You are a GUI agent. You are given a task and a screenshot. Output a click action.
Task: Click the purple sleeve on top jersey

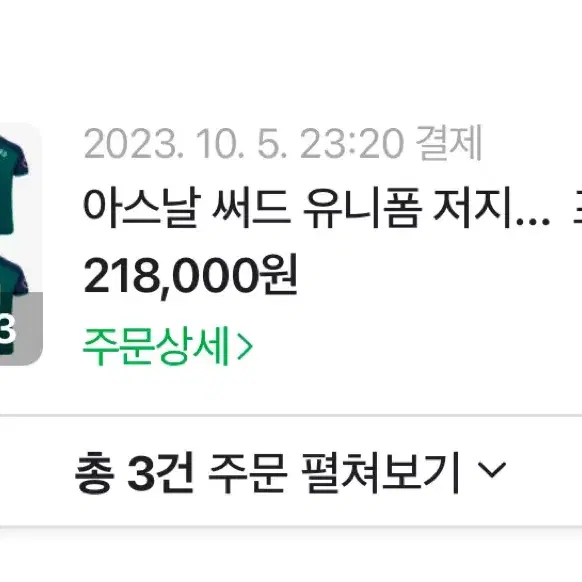click(x=21, y=160)
